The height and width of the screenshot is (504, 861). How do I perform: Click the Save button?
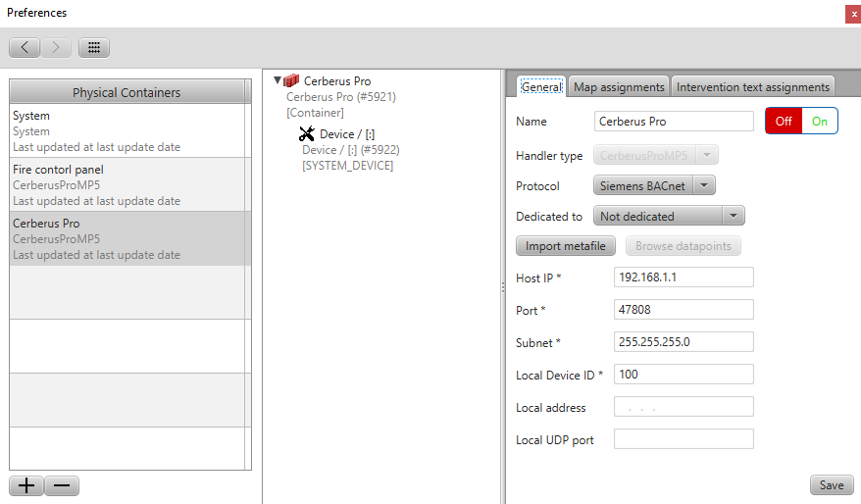click(x=831, y=485)
